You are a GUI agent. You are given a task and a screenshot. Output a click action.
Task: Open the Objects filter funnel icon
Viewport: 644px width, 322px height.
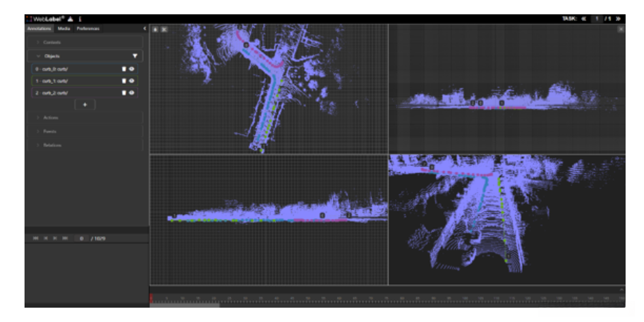(x=135, y=56)
